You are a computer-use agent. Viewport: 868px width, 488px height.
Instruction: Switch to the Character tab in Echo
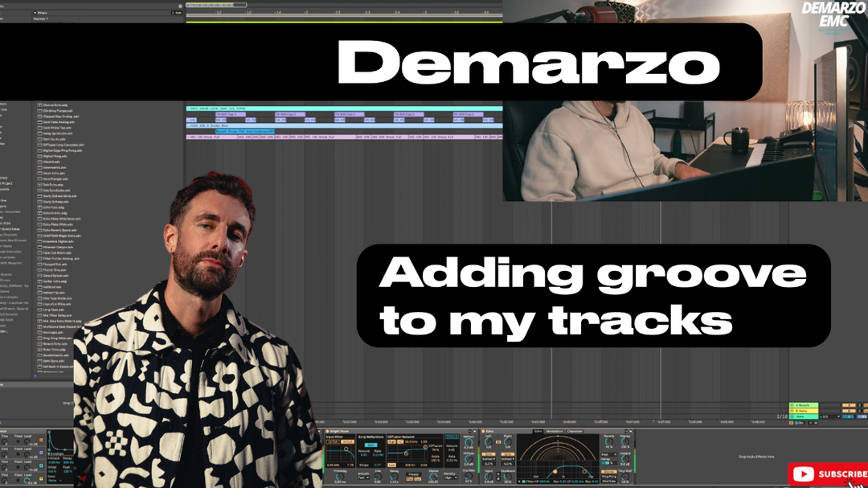point(575,432)
